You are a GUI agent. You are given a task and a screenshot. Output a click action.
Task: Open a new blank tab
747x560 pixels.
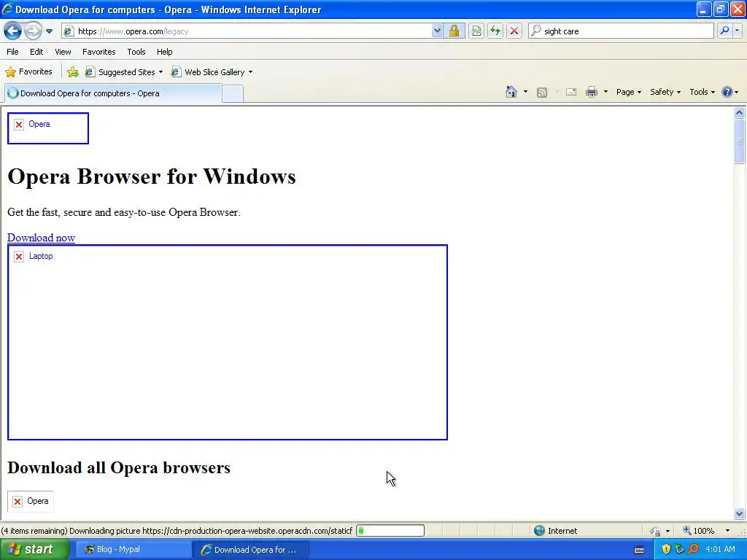coord(233,94)
